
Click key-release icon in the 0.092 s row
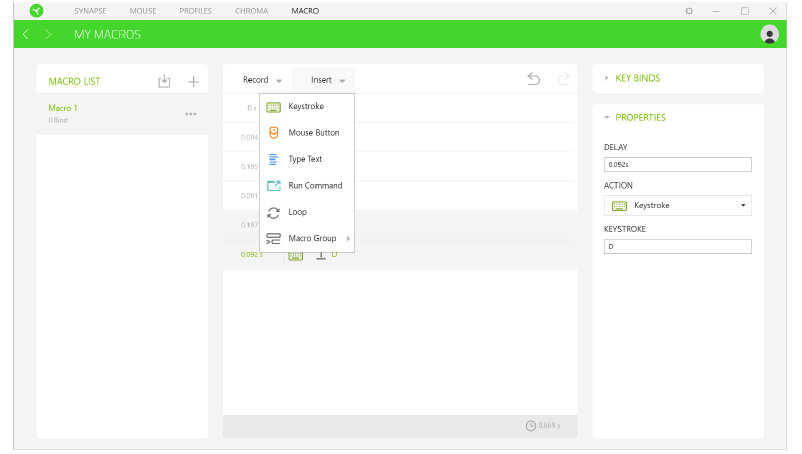pyautogui.click(x=321, y=256)
